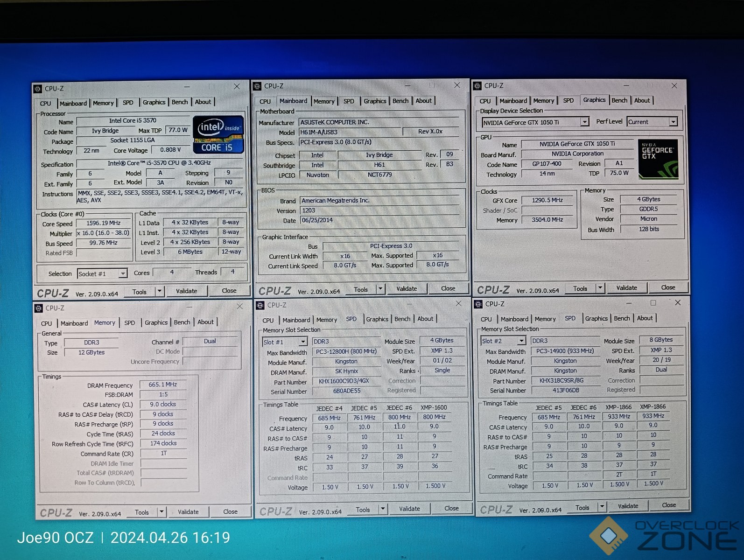The height and width of the screenshot is (560, 744).
Task: Switch to the CPU tab in the Slot #2 window
Action: tap(486, 319)
